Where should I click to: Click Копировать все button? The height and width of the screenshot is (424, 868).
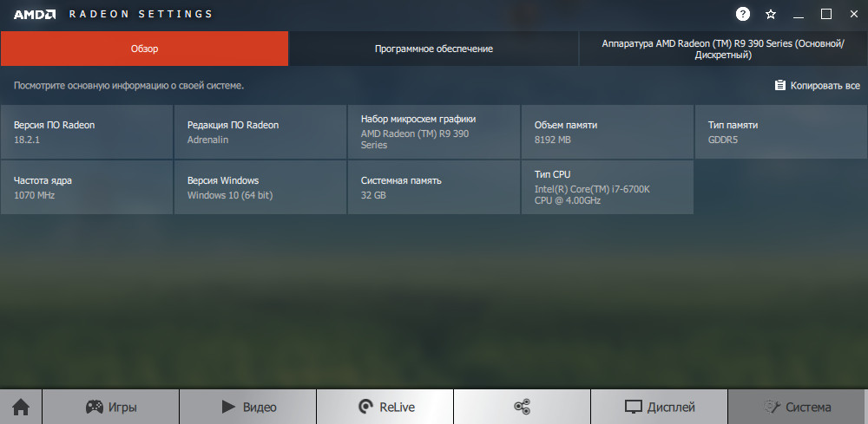point(817,86)
